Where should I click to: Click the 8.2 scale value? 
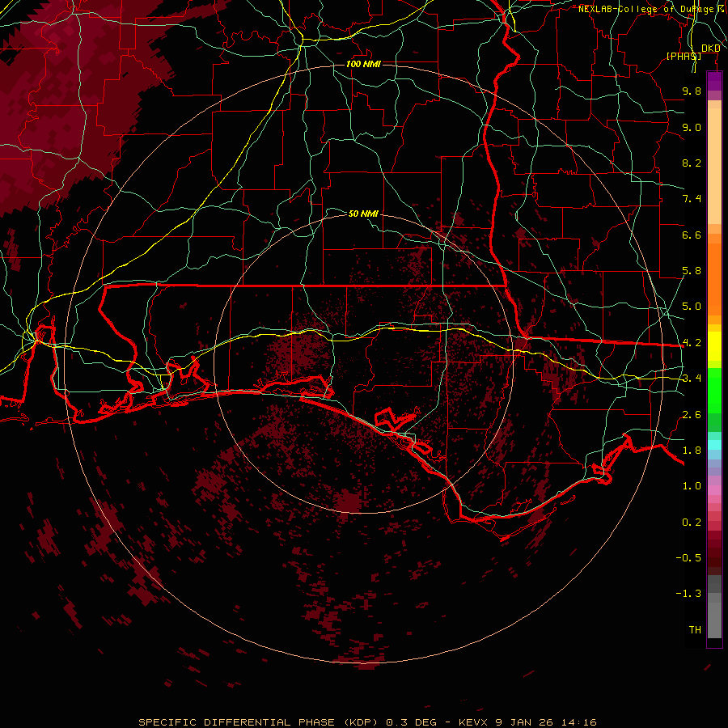click(692, 163)
